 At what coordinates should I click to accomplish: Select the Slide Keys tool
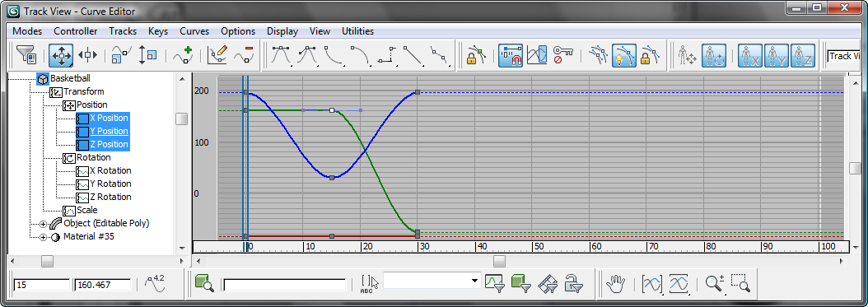87,55
